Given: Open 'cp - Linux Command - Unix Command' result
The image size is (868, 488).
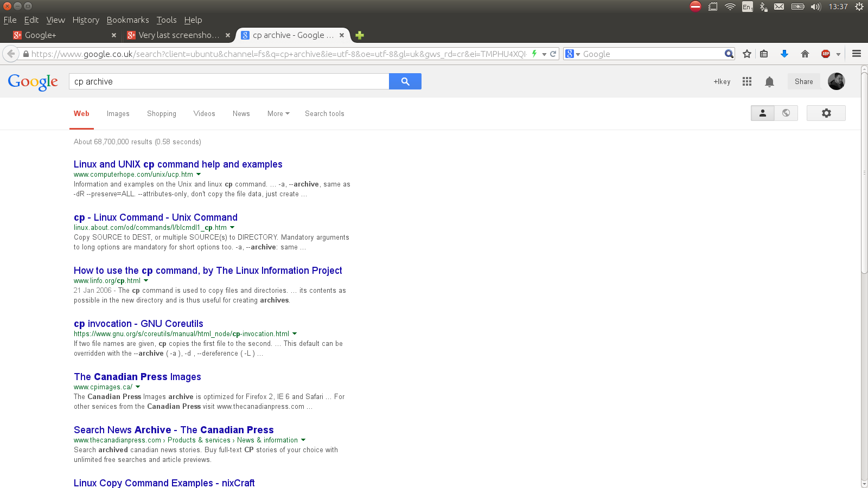Looking at the screenshot, I should (156, 217).
